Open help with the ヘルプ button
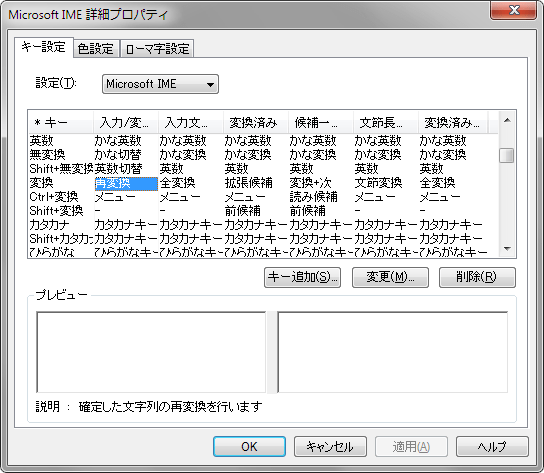This screenshot has height=473, width=544. click(x=492, y=446)
